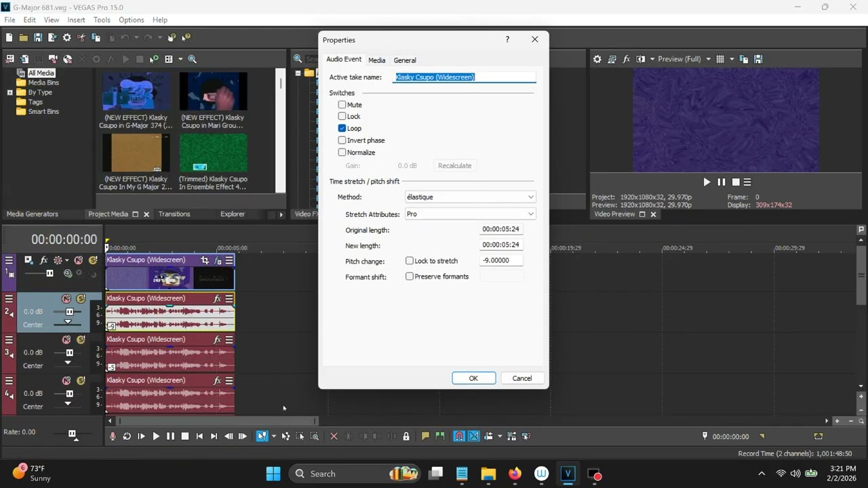868x488 pixels.
Task: Toggle Automatic Crossfades icon in timeline toolbar
Action: [x=474, y=436]
